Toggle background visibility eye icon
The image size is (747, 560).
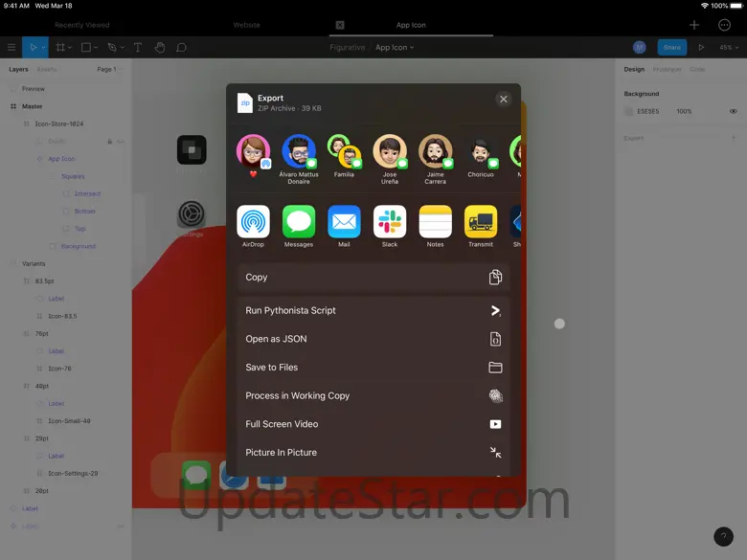click(x=734, y=111)
